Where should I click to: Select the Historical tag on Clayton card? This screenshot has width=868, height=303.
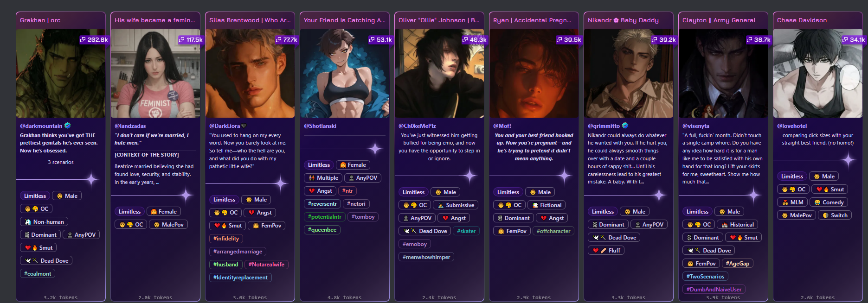[738, 225]
